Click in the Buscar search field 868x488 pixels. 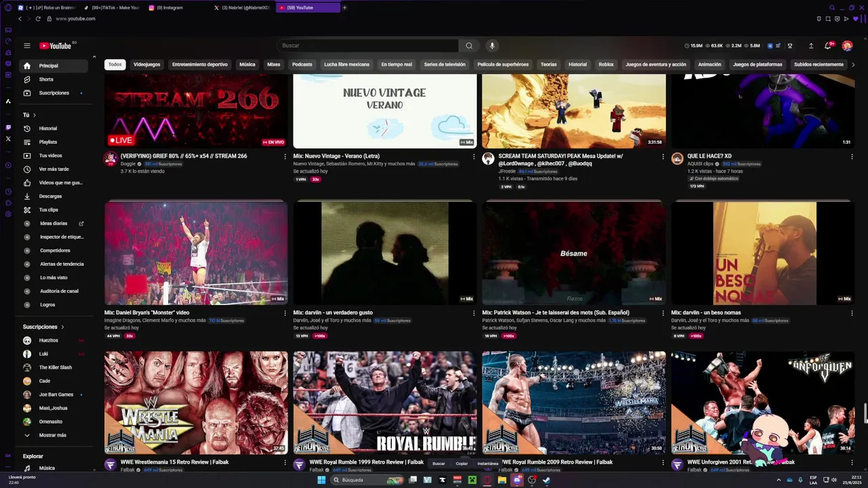point(368,45)
